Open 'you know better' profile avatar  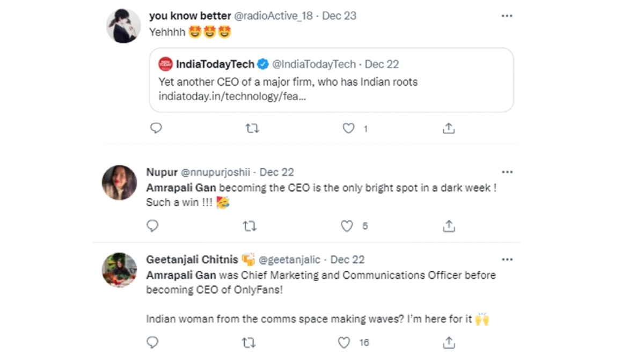(123, 26)
